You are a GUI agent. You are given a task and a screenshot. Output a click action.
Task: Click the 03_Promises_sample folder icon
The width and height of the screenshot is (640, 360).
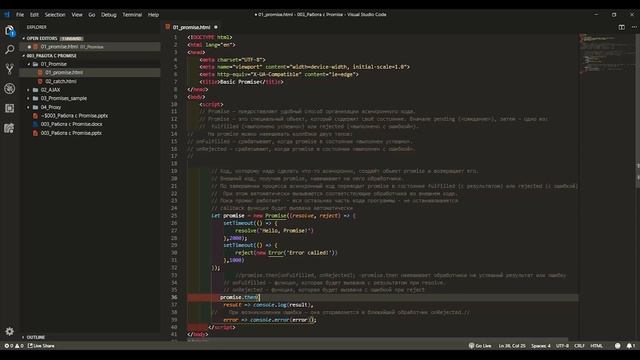[36, 98]
